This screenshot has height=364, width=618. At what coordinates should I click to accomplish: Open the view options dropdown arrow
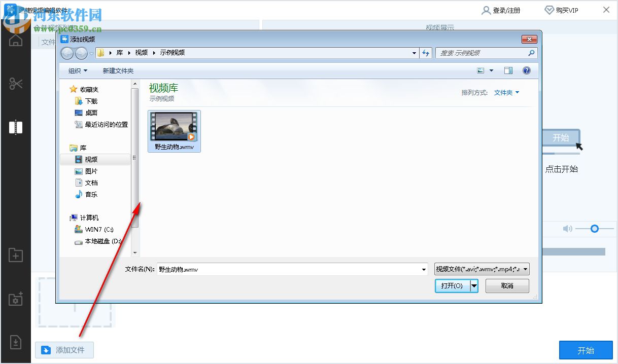491,70
